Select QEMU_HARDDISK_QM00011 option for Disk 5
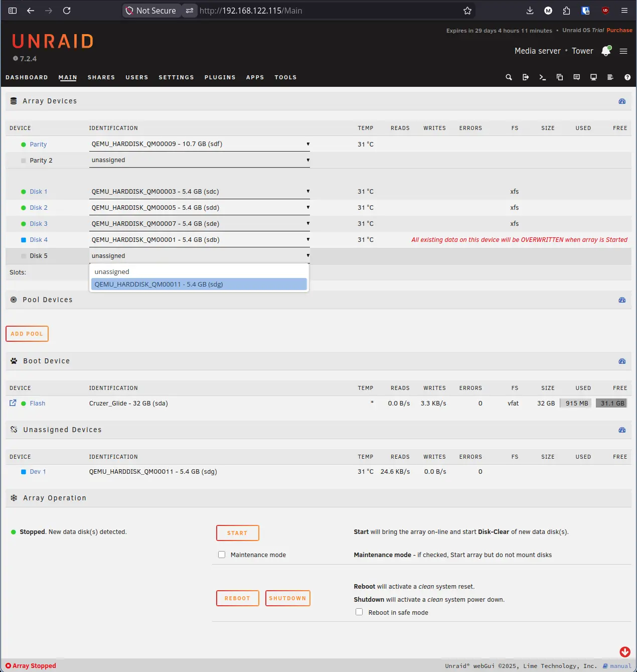This screenshot has height=672, width=637. [x=199, y=284]
